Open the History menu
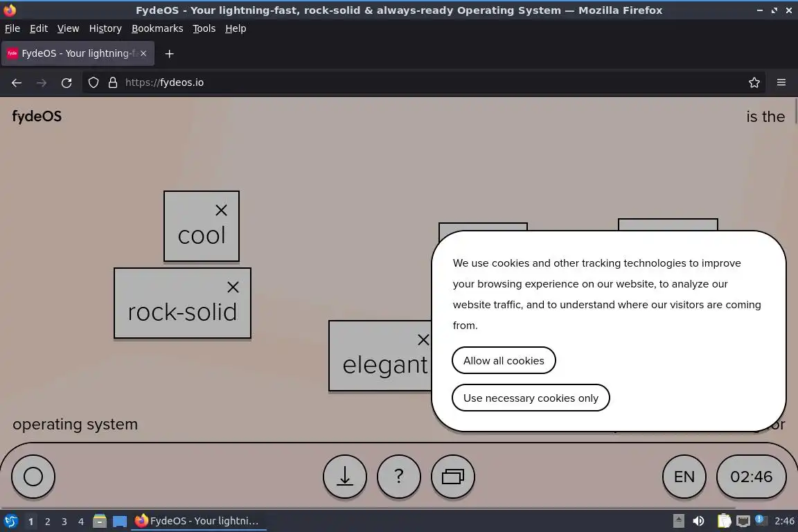The height and width of the screenshot is (532, 798). 105,28
